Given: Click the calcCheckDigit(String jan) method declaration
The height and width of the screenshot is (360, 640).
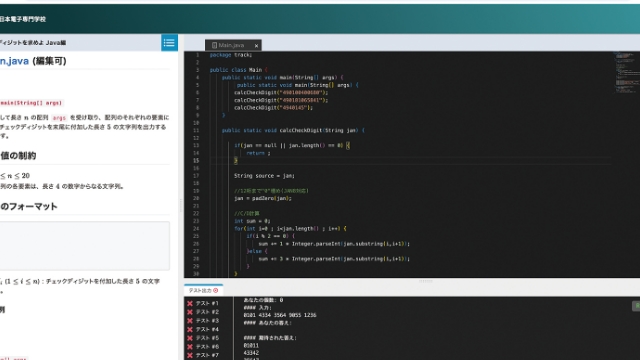Looking at the screenshot, I should (x=293, y=131).
